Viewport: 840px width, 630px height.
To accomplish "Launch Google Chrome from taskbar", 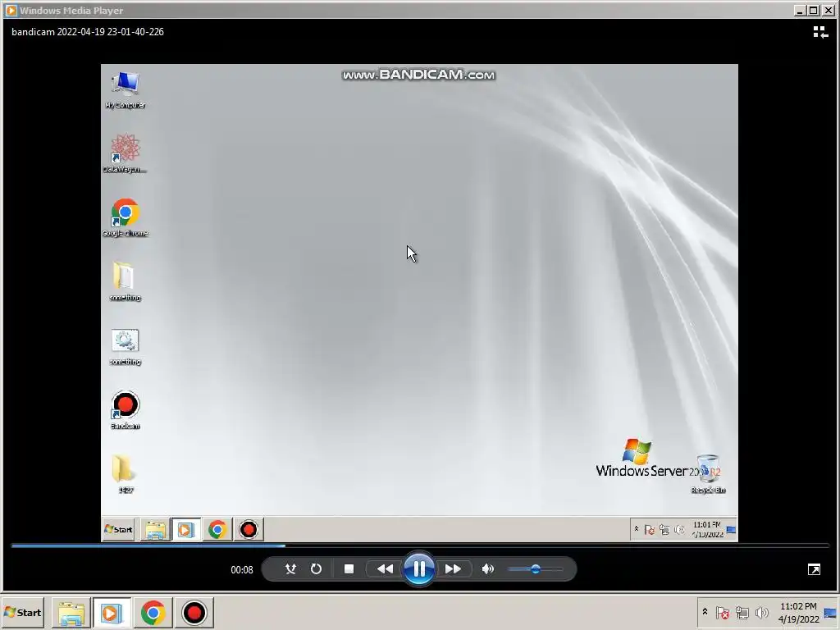I will (x=153, y=613).
